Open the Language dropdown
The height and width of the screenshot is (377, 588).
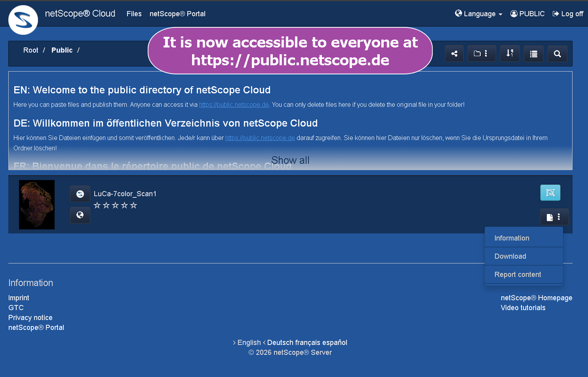click(x=478, y=14)
